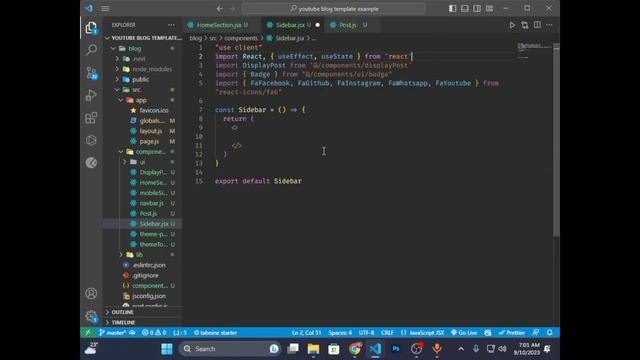Expand the .next folder
This screenshot has width=640, height=360.
pyautogui.click(x=118, y=59)
